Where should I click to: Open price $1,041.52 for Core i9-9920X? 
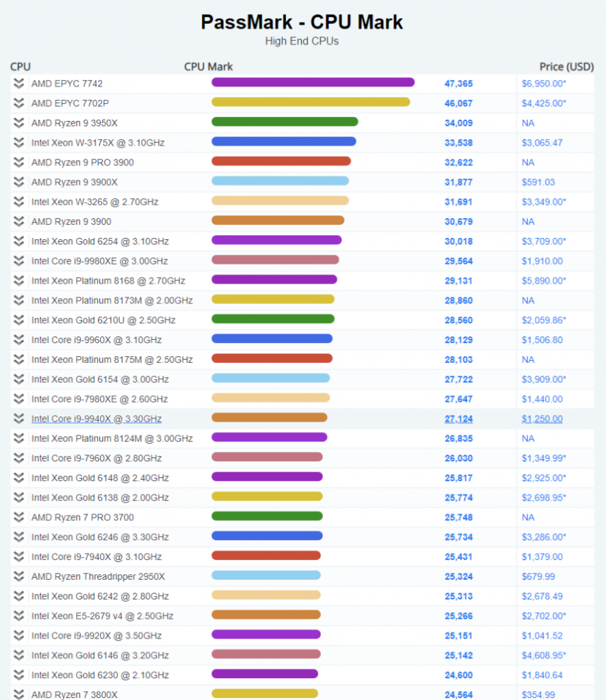(542, 635)
